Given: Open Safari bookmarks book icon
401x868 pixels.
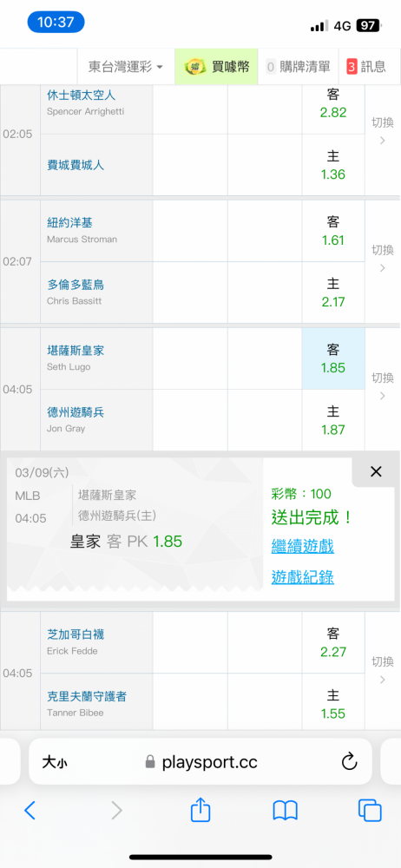Looking at the screenshot, I should 286,811.
